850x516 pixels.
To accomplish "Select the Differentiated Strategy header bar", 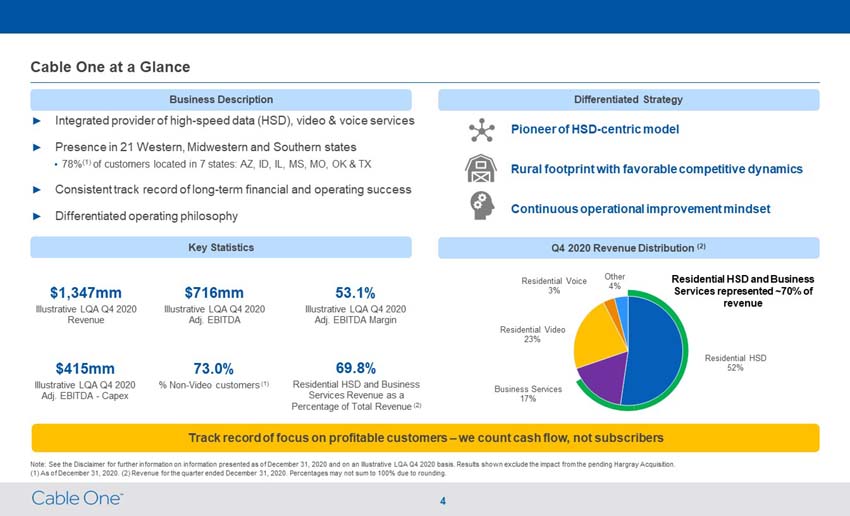I will [629, 100].
